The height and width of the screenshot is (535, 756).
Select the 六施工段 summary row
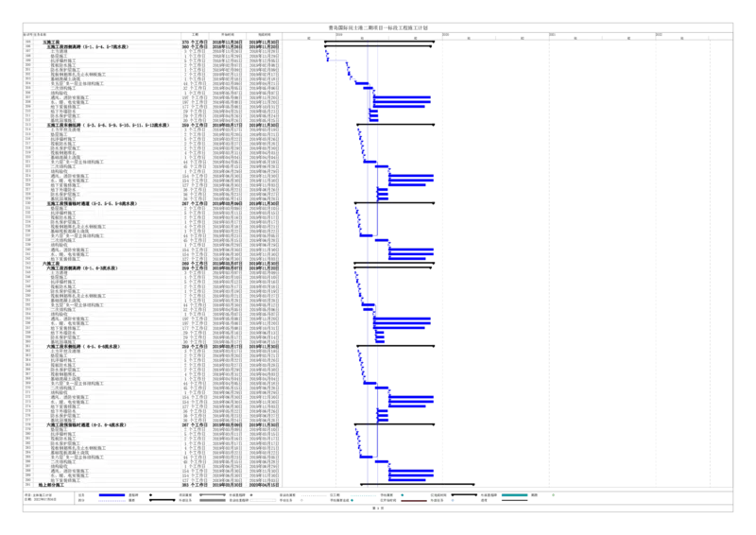point(52,263)
